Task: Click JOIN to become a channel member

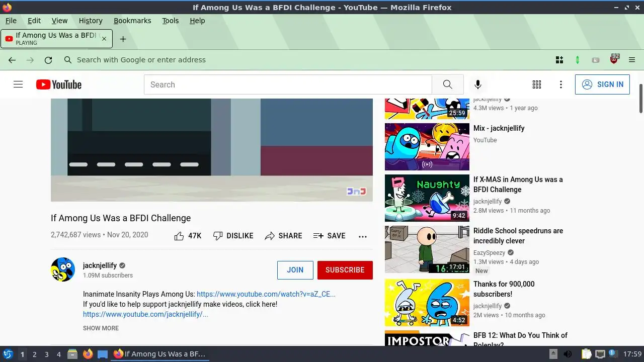Action: tap(295, 270)
